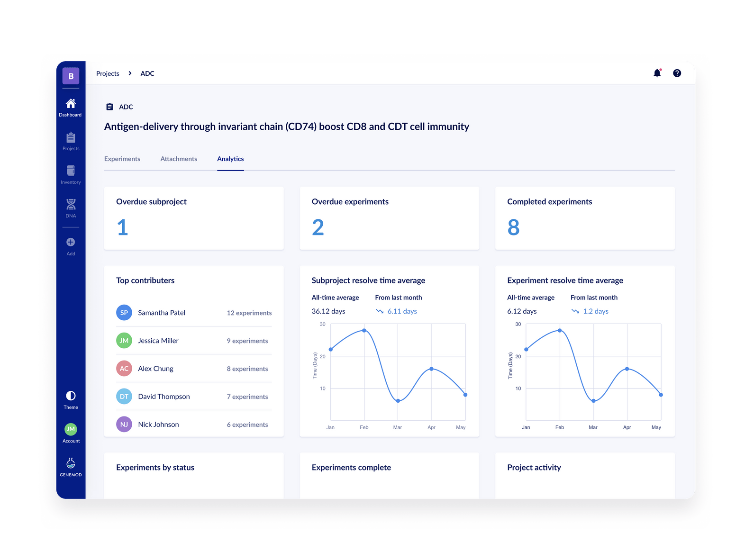Screen dimensions: 745x560
Task: Click '8 experiments' for Alex Chung
Action: [247, 369]
